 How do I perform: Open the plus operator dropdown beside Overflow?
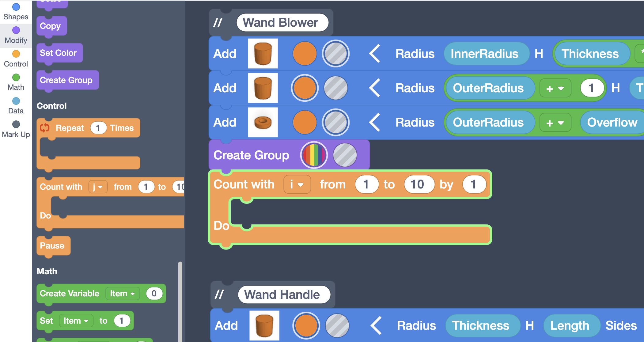tap(555, 123)
